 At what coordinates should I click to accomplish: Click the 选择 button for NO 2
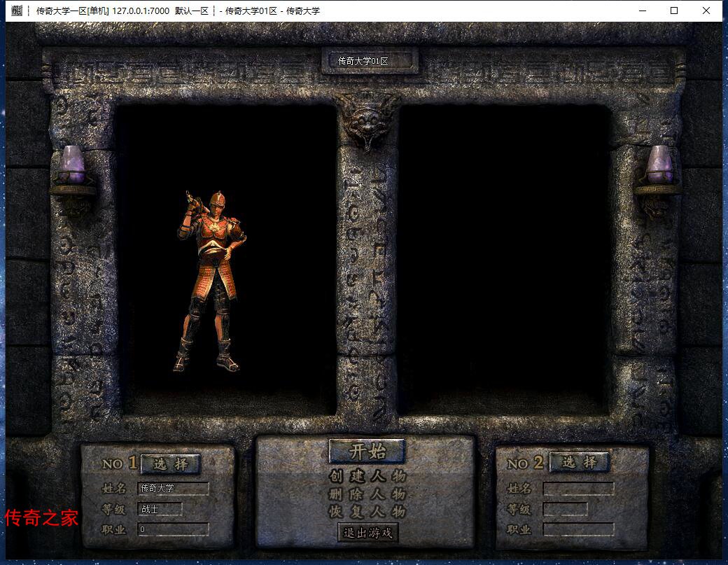coord(579,462)
